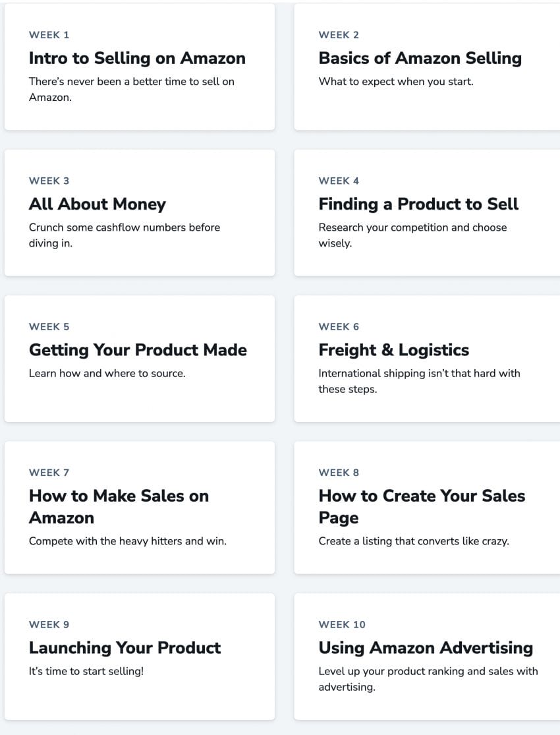Image resolution: width=560 pixels, height=735 pixels.
Task: Select the All About Money lesson title
Action: (98, 204)
